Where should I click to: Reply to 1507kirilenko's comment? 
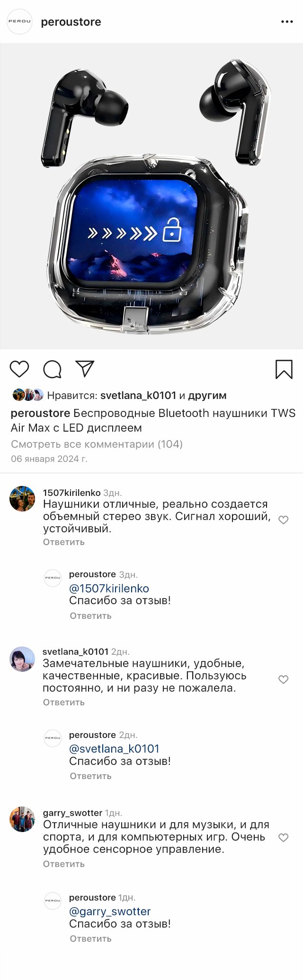point(64,542)
